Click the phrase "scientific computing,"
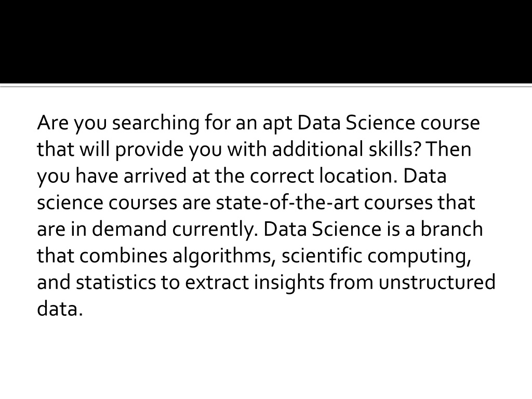 pyautogui.click(x=376, y=257)
